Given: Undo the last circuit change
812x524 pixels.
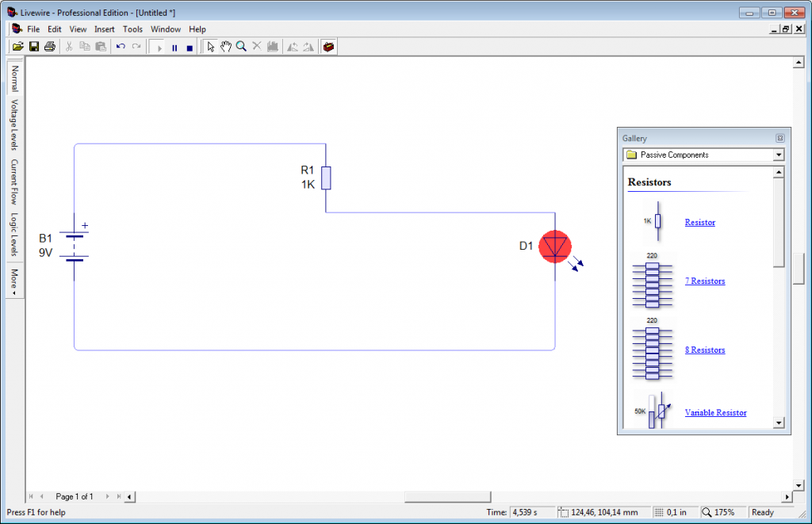Looking at the screenshot, I should pos(119,47).
